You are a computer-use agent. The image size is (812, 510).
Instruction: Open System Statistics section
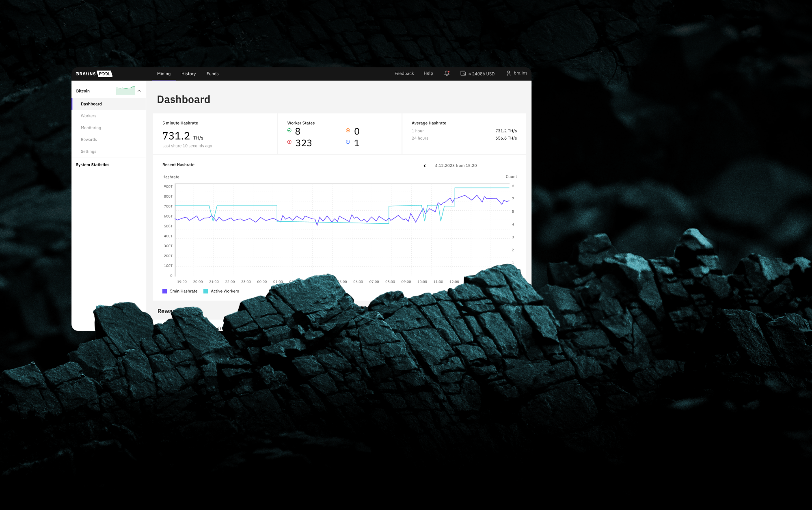[x=93, y=165]
